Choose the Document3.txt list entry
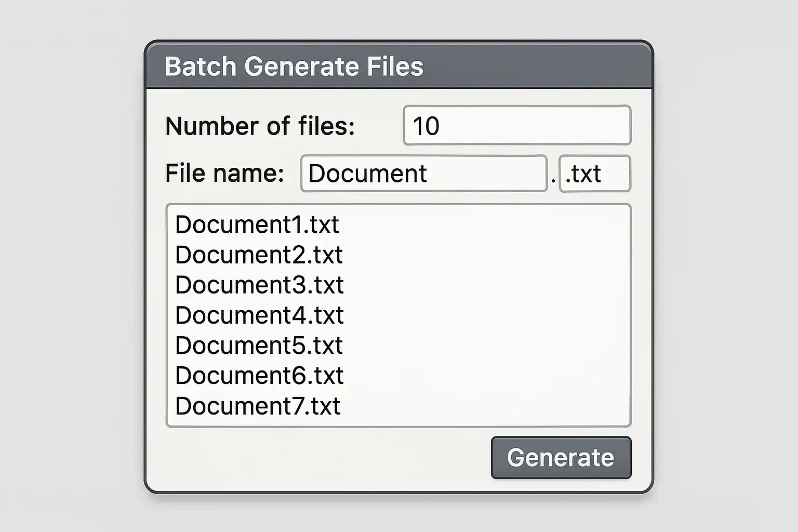The height and width of the screenshot is (532, 798). click(x=259, y=285)
